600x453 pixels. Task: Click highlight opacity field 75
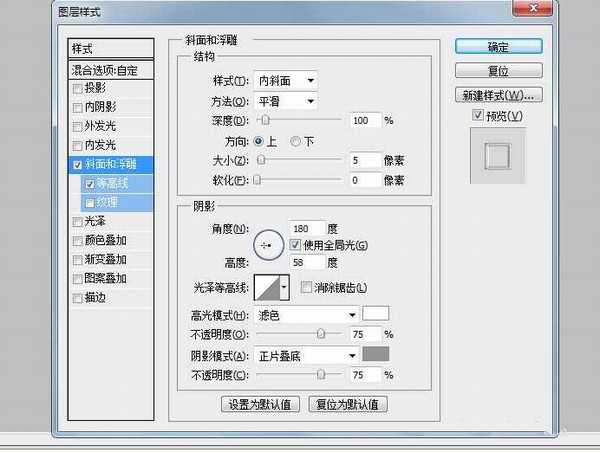(x=366, y=334)
